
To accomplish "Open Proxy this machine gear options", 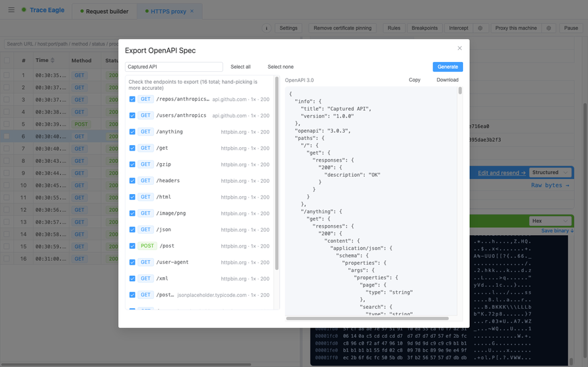I will point(548,28).
